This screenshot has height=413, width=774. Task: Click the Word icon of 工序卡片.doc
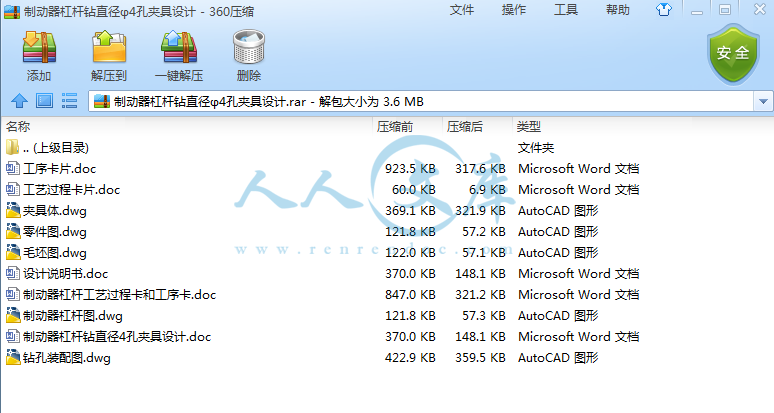click(12, 169)
